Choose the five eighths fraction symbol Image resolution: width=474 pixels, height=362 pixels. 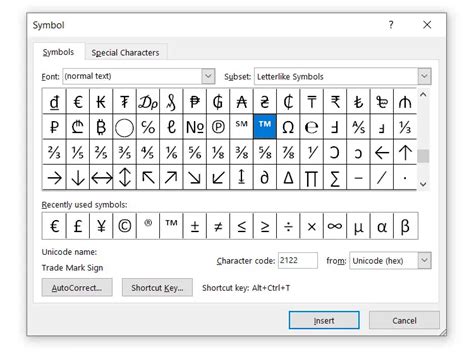pyautogui.click(x=265, y=152)
